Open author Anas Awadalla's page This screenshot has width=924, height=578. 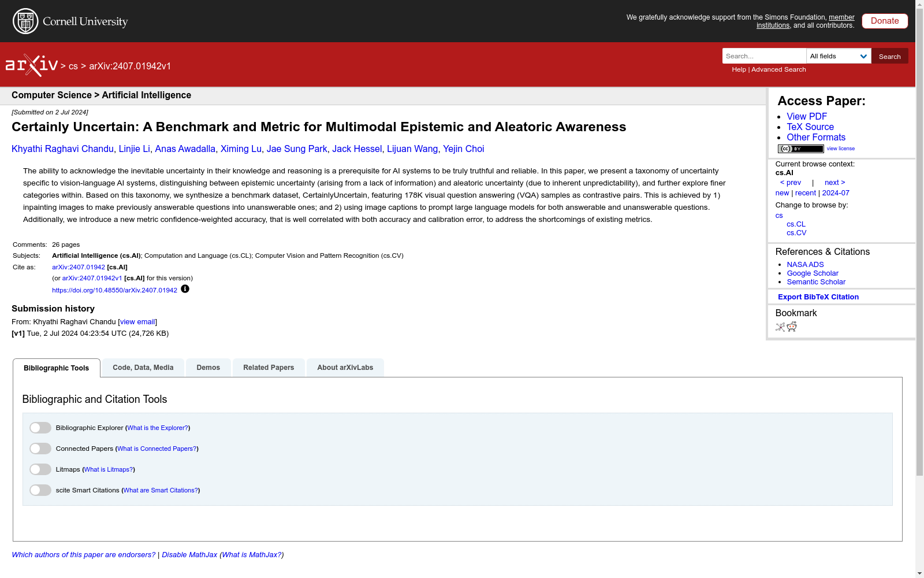pos(185,149)
